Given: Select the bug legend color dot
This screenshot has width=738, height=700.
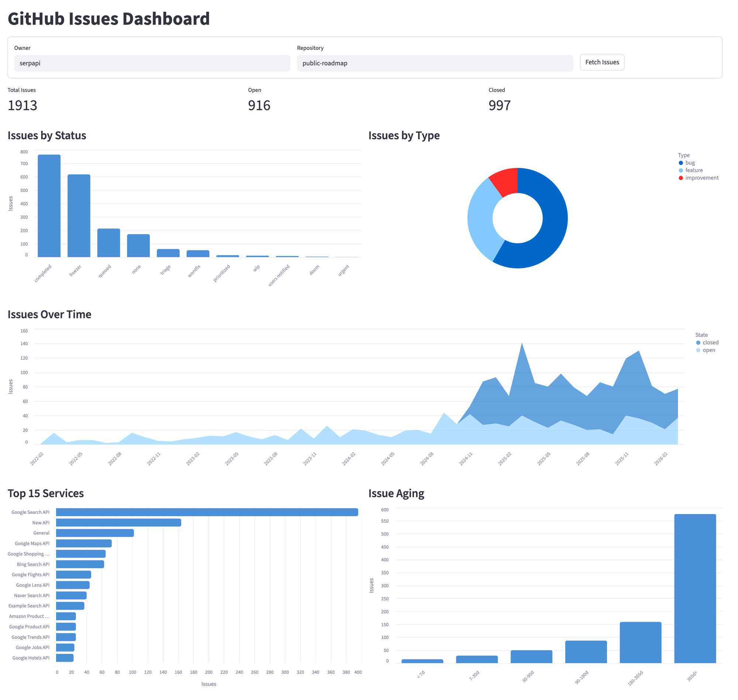Looking at the screenshot, I should (680, 163).
